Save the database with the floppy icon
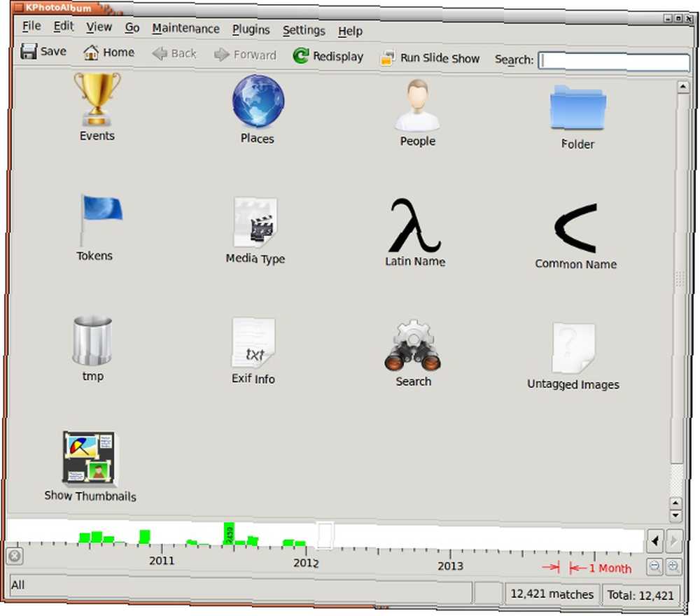 [43, 51]
